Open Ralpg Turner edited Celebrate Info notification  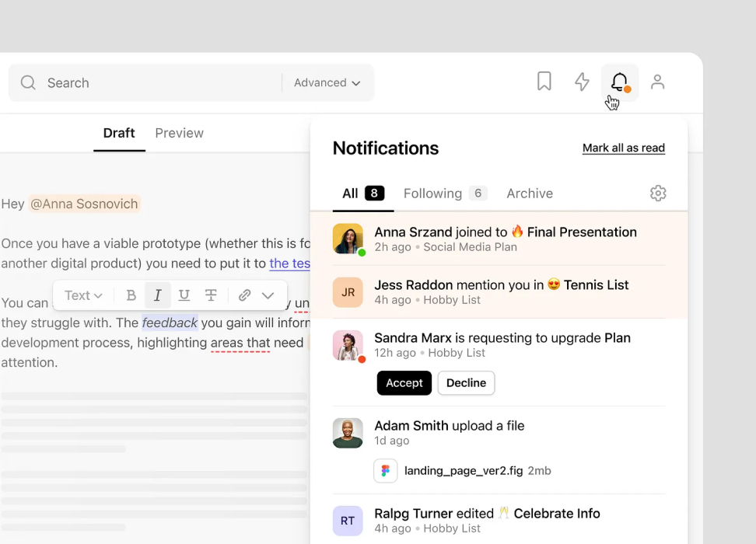499,521
